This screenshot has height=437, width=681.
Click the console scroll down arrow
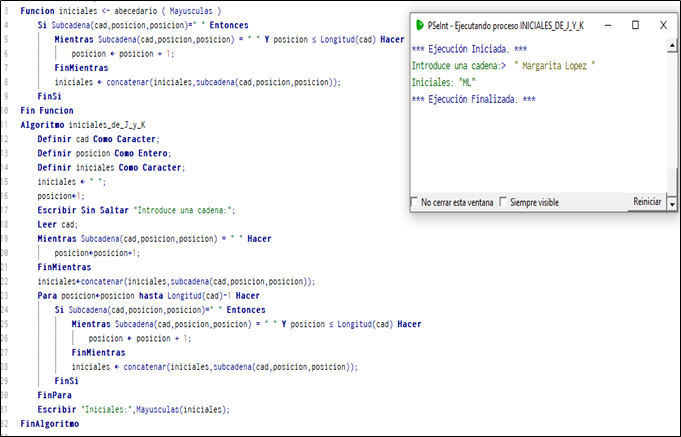672,203
